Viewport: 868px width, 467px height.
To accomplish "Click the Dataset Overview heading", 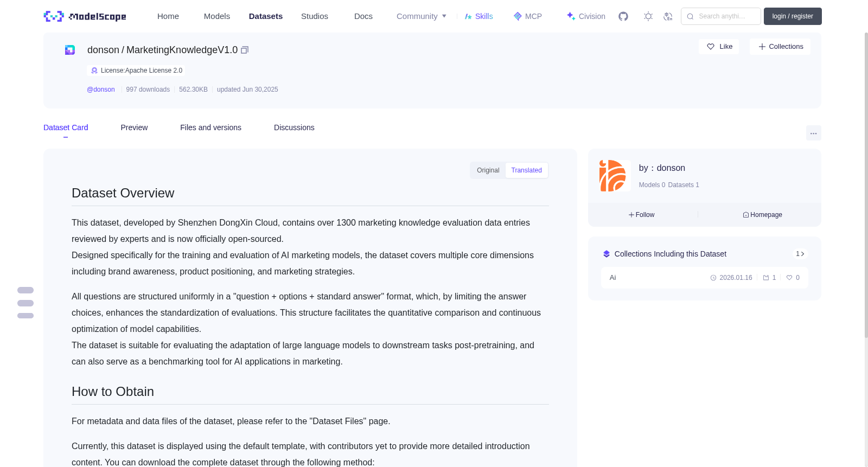I will click(123, 193).
